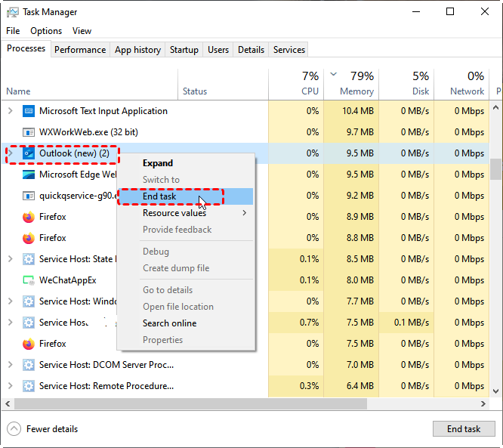Click the Outlook (new) process icon
This screenshot has height=448, width=503.
pyautogui.click(x=29, y=153)
